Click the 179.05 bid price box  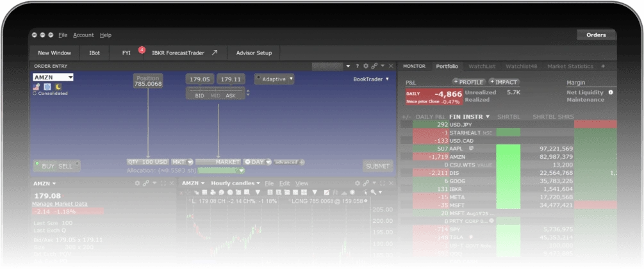[199, 79]
